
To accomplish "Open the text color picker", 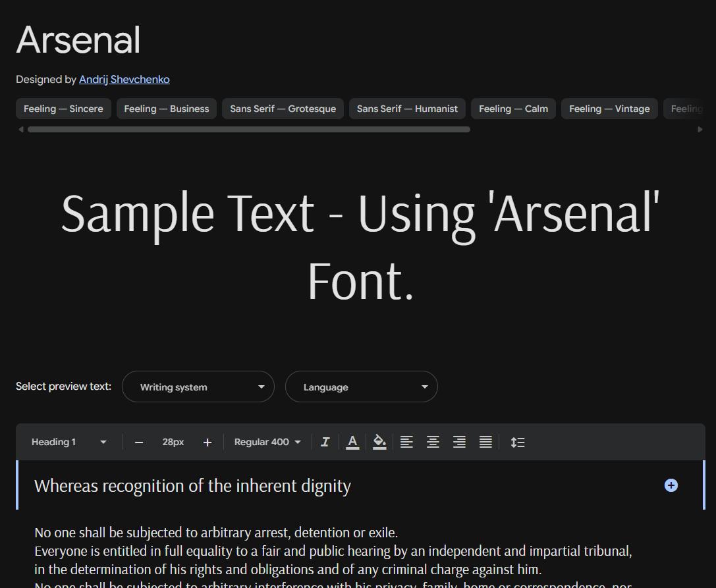I will point(352,442).
